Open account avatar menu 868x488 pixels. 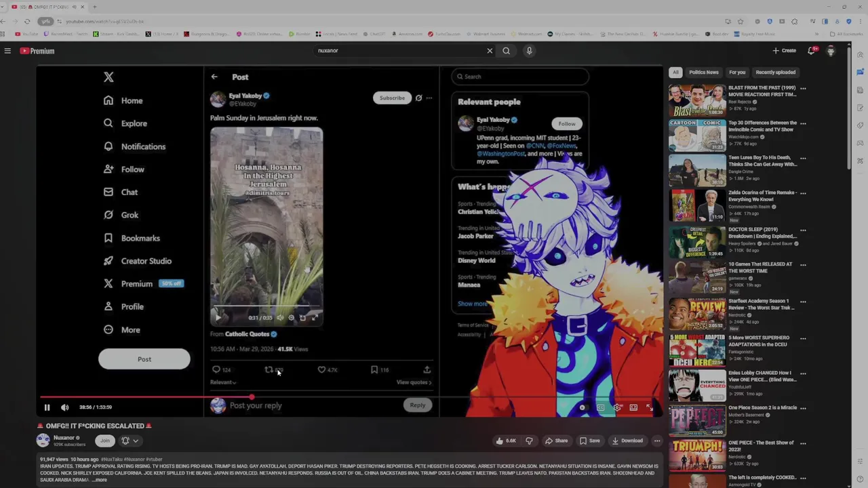click(831, 51)
